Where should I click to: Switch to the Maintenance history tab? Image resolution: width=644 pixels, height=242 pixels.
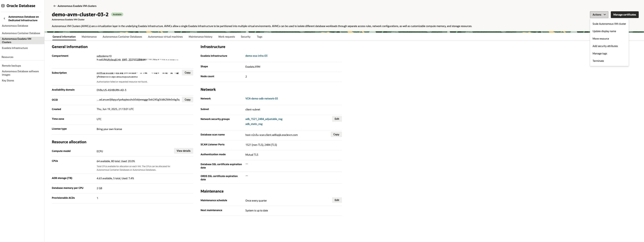pos(200,37)
